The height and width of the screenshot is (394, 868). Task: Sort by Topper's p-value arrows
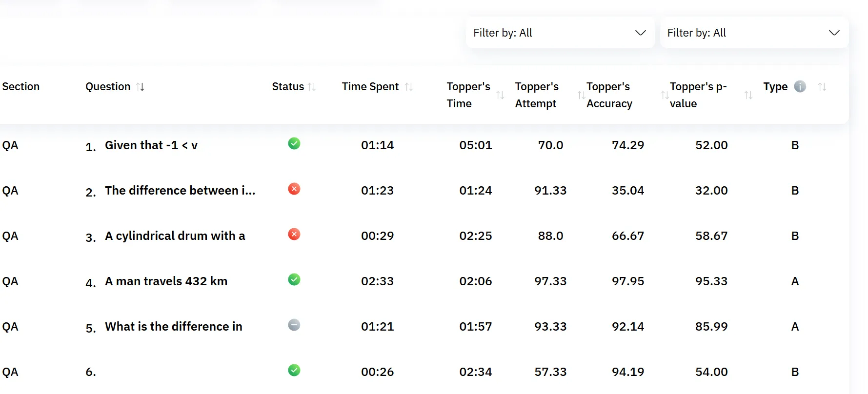point(748,95)
